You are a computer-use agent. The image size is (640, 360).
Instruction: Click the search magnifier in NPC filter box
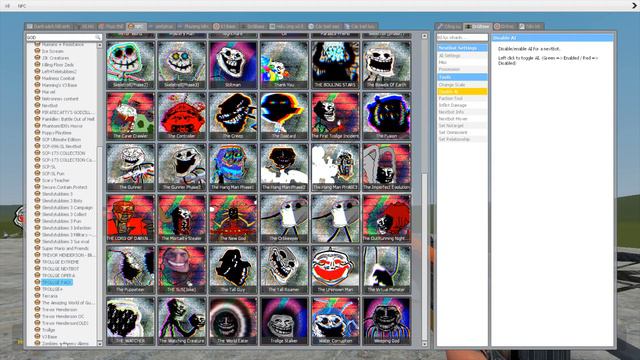(98, 37)
